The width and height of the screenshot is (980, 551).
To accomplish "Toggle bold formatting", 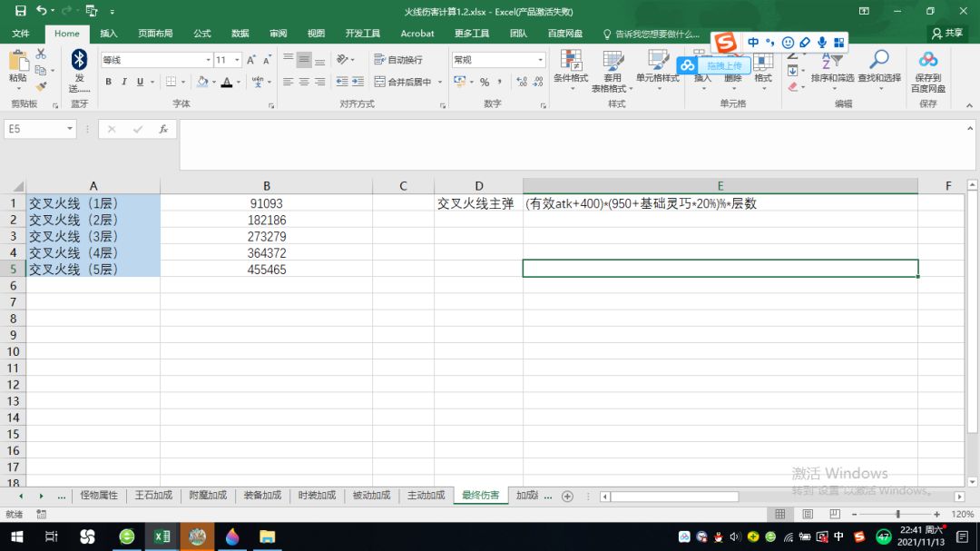I will click(108, 82).
